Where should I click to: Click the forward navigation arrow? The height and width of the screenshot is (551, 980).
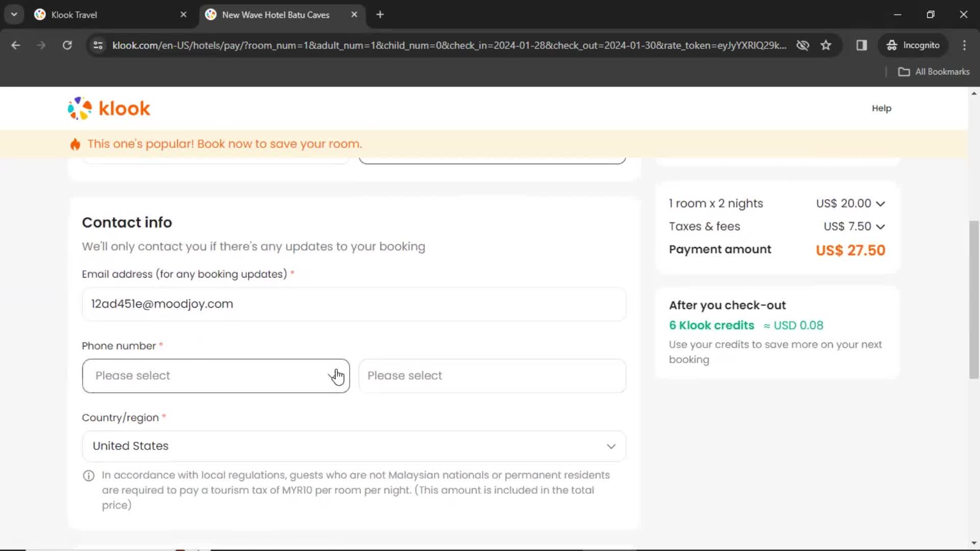pyautogui.click(x=40, y=45)
